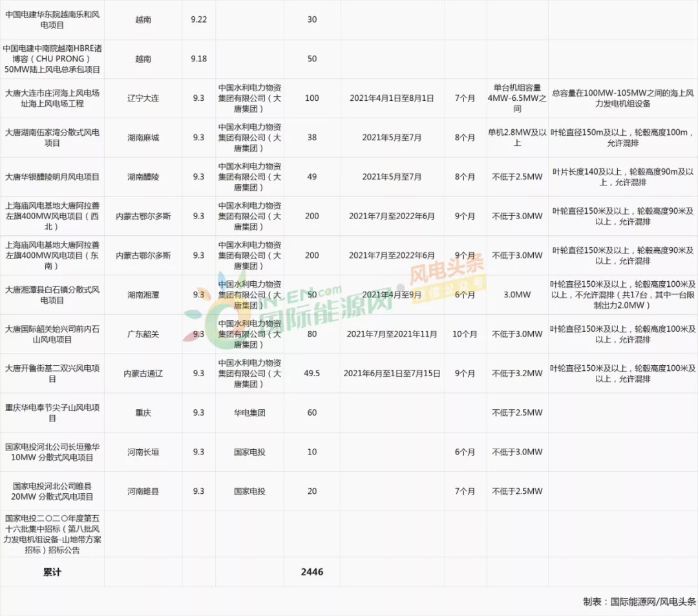Select the date range '2021年4月至9月'
This screenshot has height=616, width=698.
[392, 295]
